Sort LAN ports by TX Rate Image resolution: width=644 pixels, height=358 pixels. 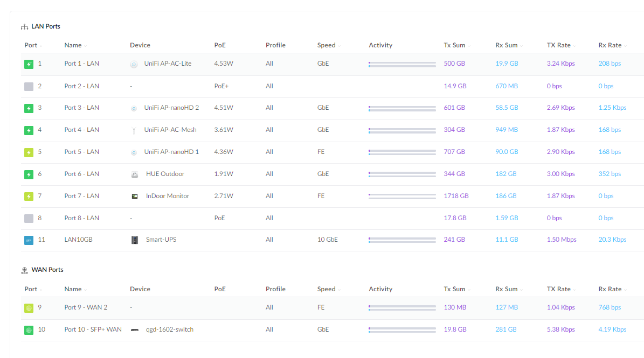tap(561, 45)
